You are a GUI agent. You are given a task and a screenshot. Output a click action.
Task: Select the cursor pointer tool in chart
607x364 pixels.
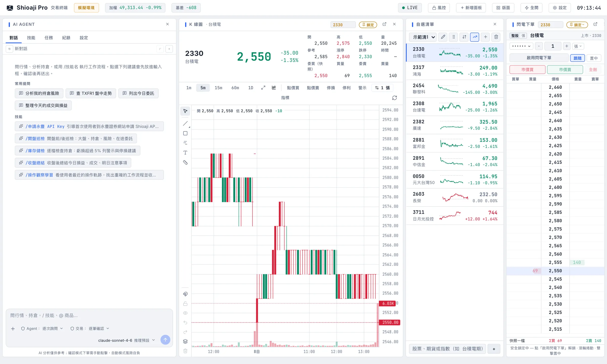click(x=185, y=111)
